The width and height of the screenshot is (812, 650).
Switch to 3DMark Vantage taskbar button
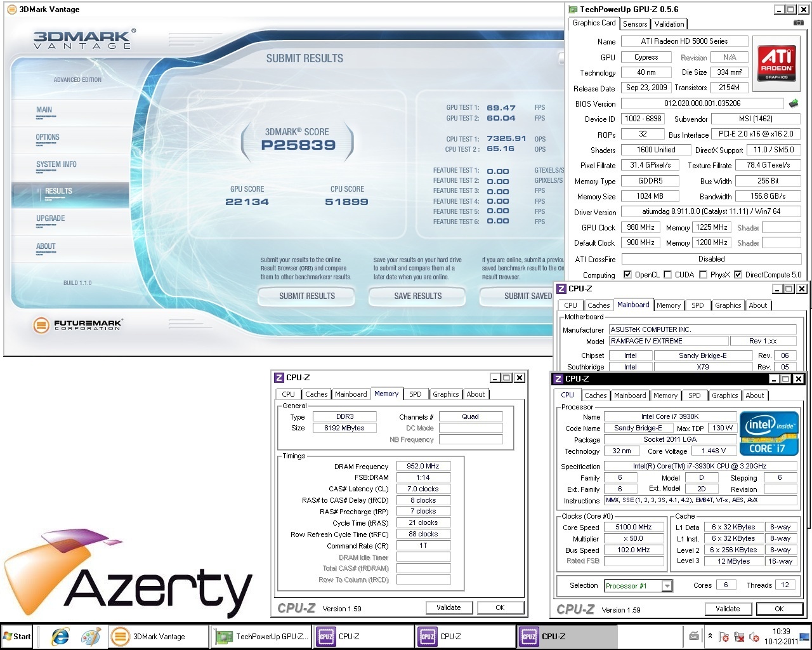pos(158,636)
